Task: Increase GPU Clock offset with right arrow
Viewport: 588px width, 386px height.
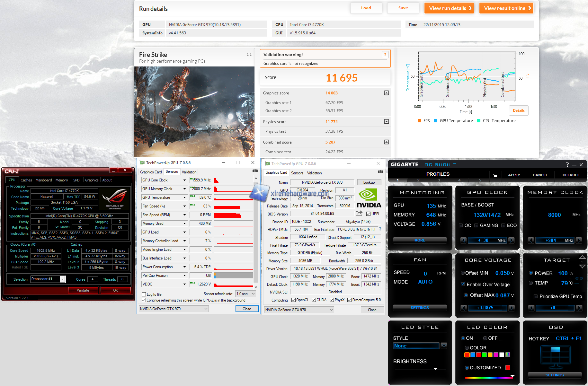Action: coord(512,240)
